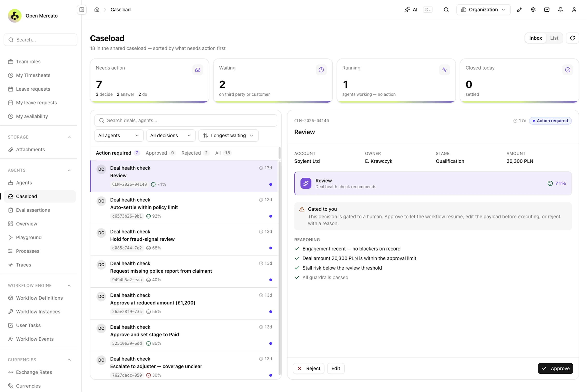Image resolution: width=588 pixels, height=392 pixels.
Task: Open the Organization dropdown
Action: [x=483, y=9]
